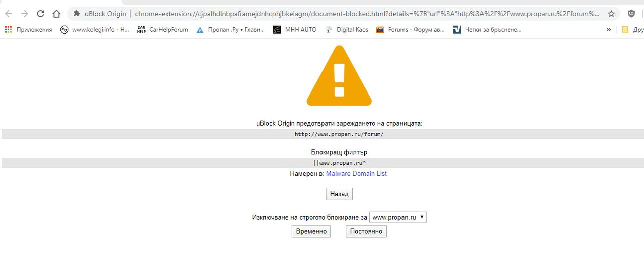Select the filter text ||www.propan.ru^
Viewport: 644px width, 279px height.
click(x=339, y=163)
